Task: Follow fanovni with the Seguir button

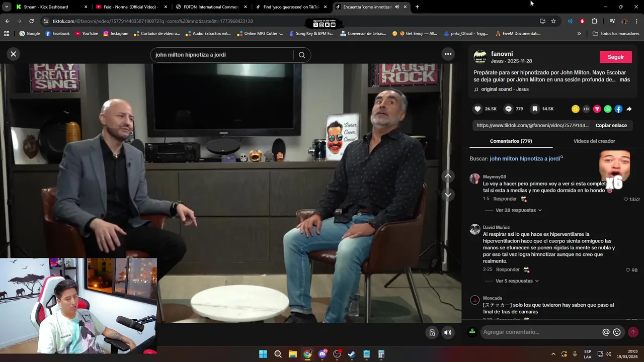Action: tap(615, 57)
